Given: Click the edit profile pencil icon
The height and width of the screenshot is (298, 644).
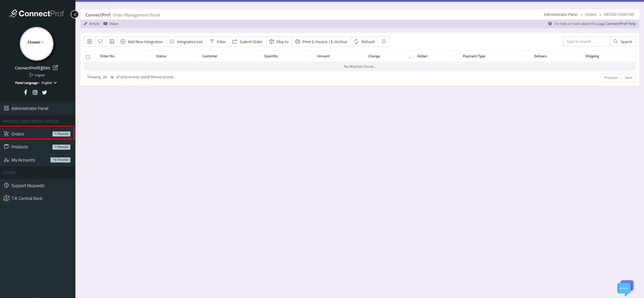Looking at the screenshot, I should click(56, 68).
